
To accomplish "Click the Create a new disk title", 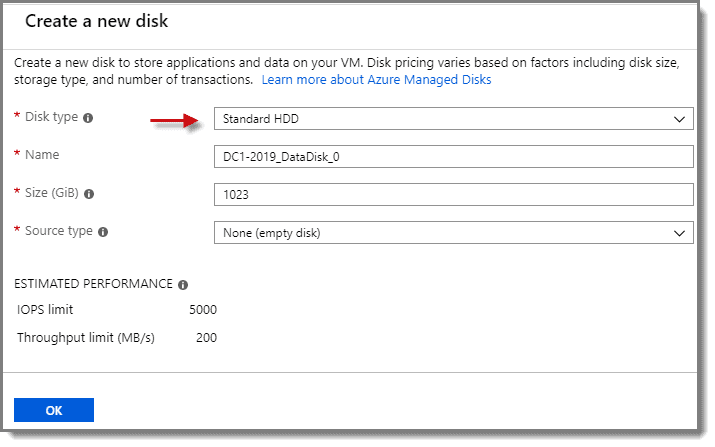I will click(x=97, y=21).
